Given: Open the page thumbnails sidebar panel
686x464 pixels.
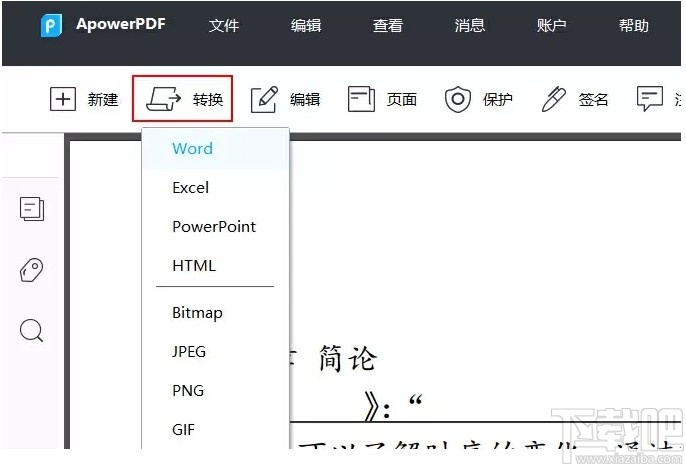Looking at the screenshot, I should pyautogui.click(x=32, y=209).
